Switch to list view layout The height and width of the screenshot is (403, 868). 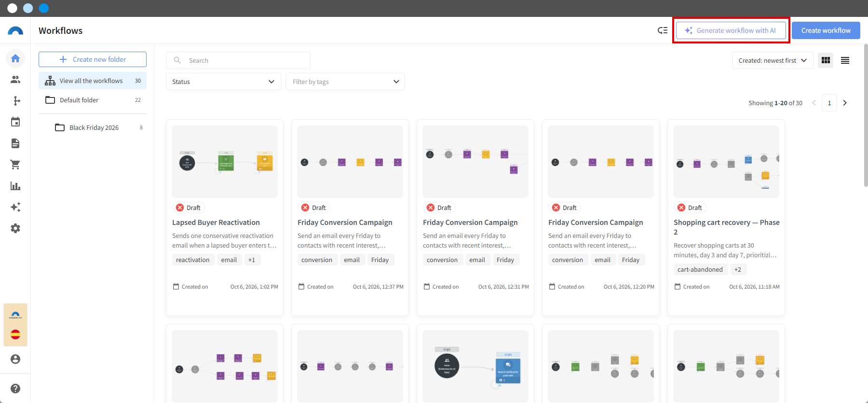(x=845, y=60)
